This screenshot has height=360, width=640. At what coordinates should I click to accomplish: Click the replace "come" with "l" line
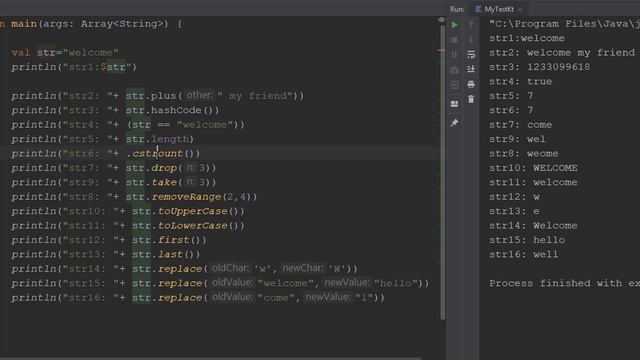[198, 298]
